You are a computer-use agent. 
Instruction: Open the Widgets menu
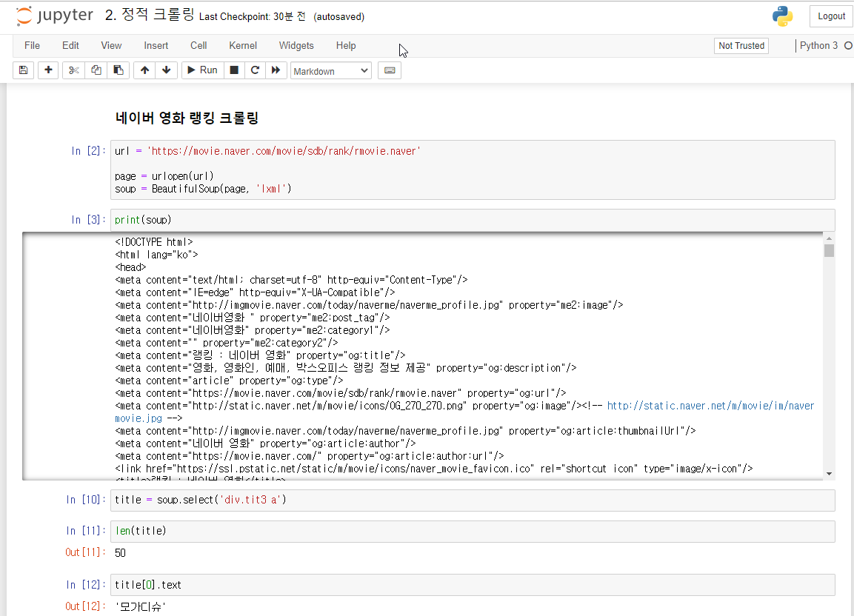(x=296, y=46)
